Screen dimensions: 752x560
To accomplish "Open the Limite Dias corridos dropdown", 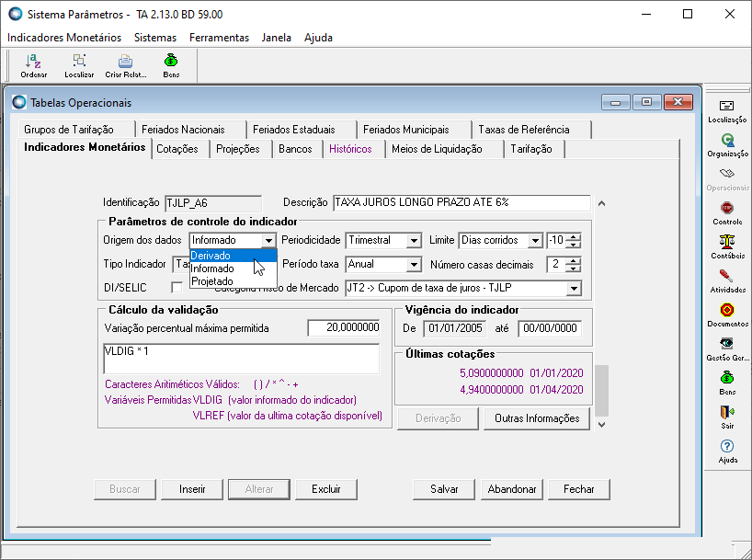I will tap(535, 240).
